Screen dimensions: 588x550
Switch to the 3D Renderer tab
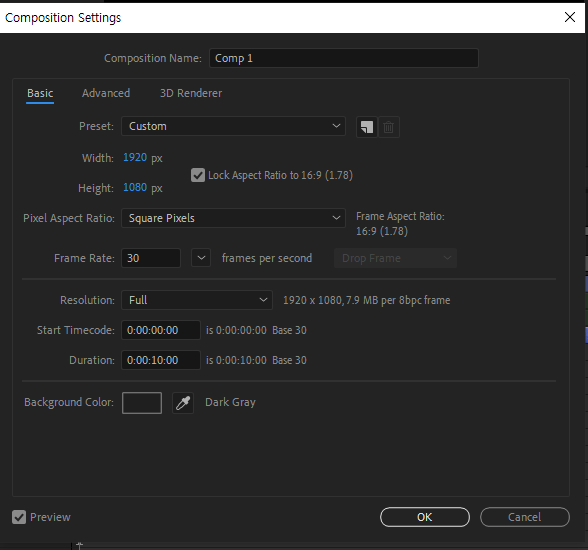[x=191, y=93]
